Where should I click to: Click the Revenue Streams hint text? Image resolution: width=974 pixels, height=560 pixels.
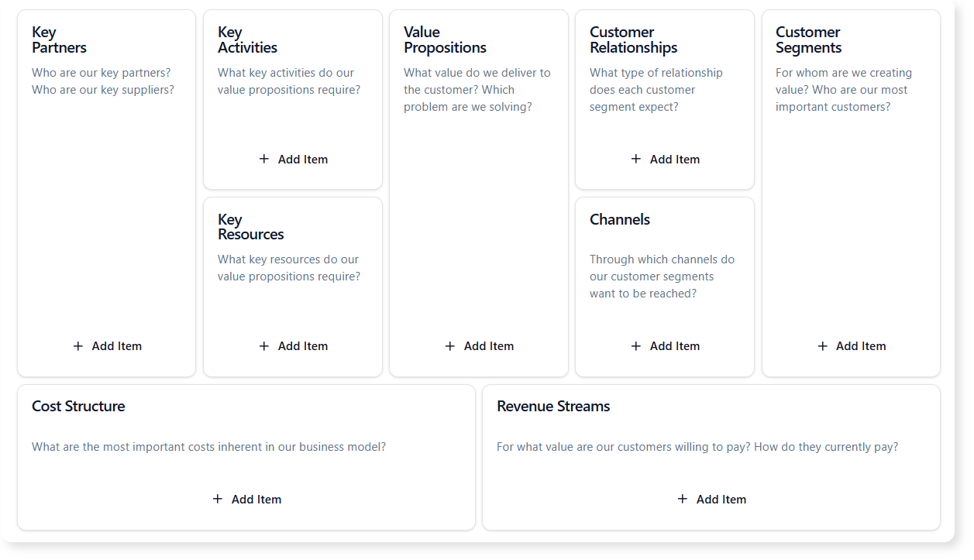(698, 447)
